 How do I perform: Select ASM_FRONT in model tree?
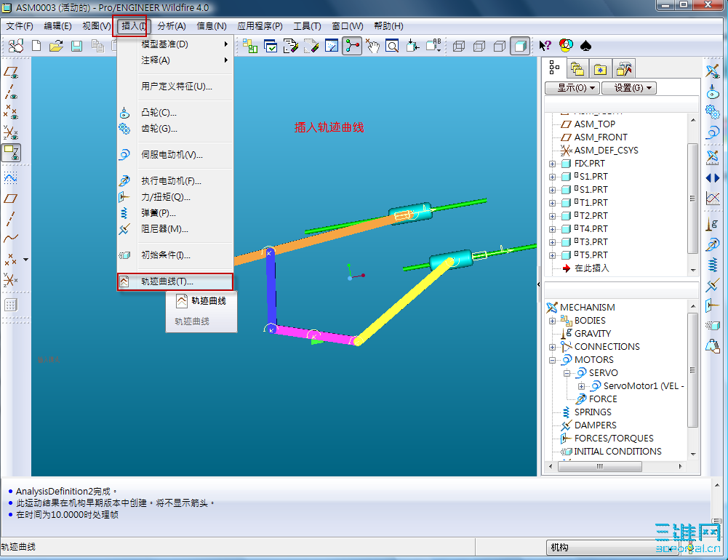[600, 137]
